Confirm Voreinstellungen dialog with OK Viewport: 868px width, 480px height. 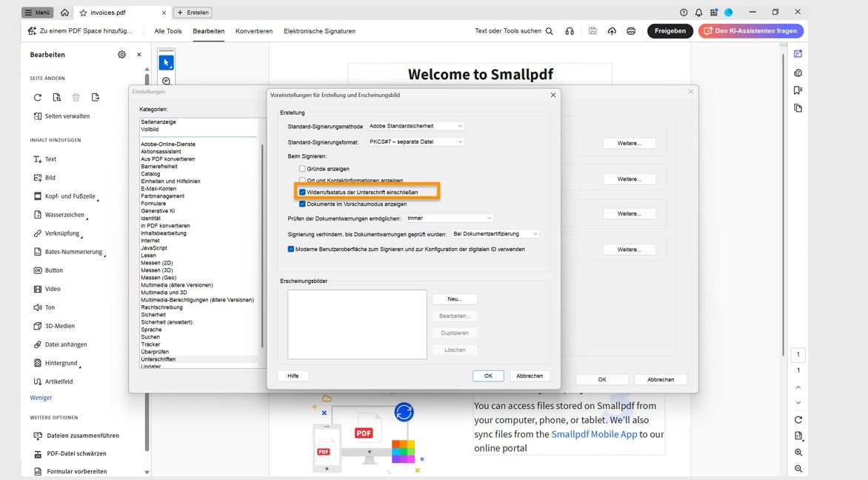[488, 376]
